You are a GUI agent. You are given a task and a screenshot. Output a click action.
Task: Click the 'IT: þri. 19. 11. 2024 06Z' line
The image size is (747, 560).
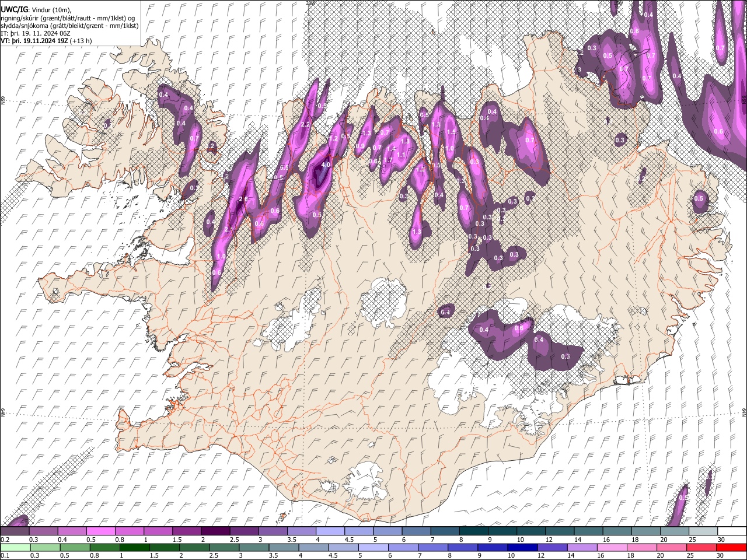click(x=36, y=33)
